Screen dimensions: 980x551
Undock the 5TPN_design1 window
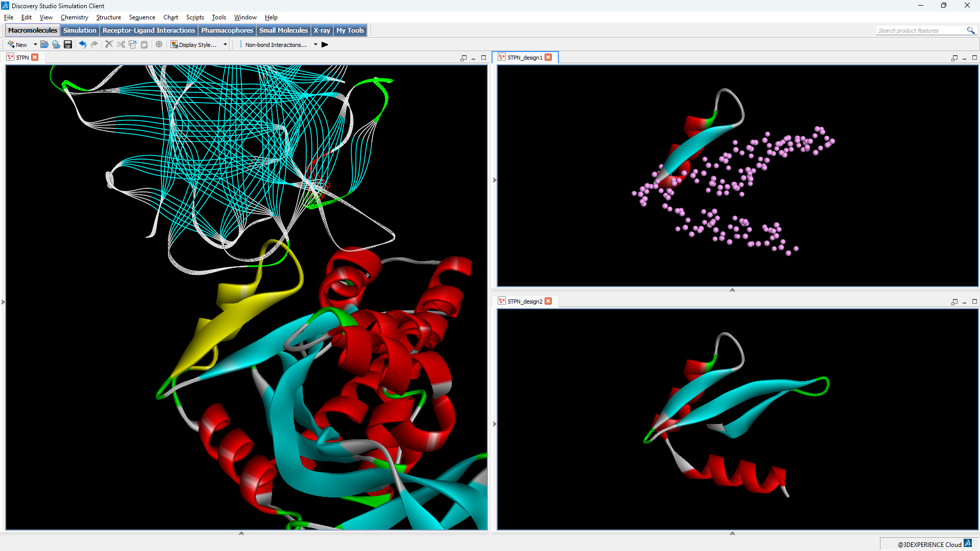tap(953, 58)
